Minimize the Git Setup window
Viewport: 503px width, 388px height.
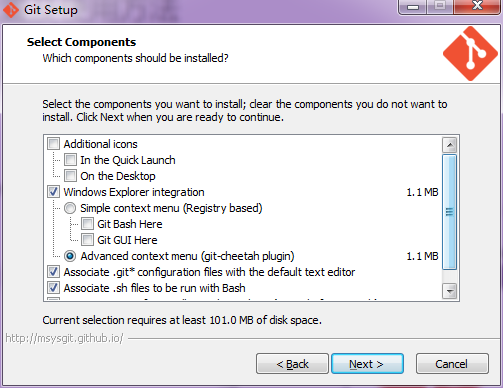pyautogui.click(x=413, y=7)
